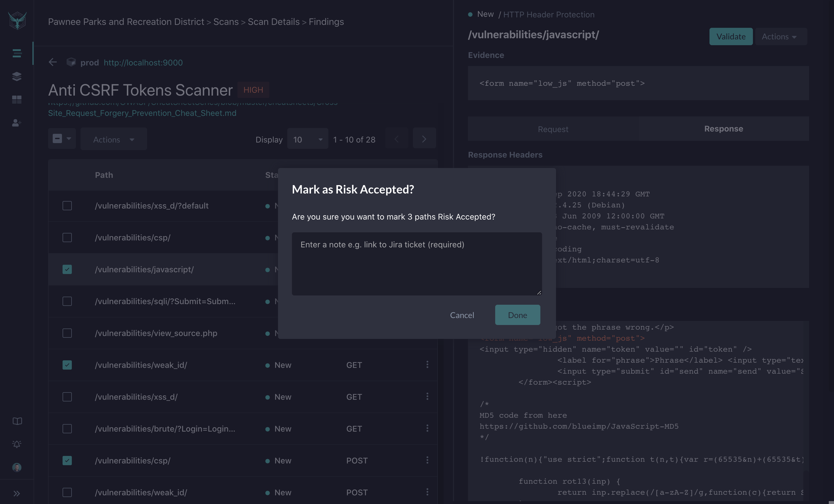This screenshot has width=834, height=504.
Task: Uncheck the /vulnerabilities/javascript/ row checkbox
Action: [67, 269]
